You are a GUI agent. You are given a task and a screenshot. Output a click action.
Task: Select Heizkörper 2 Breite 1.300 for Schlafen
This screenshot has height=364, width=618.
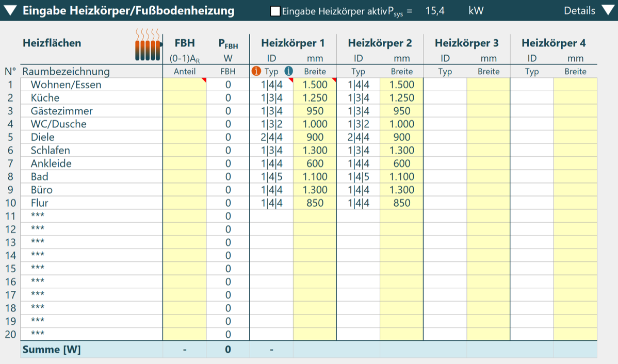402,151
